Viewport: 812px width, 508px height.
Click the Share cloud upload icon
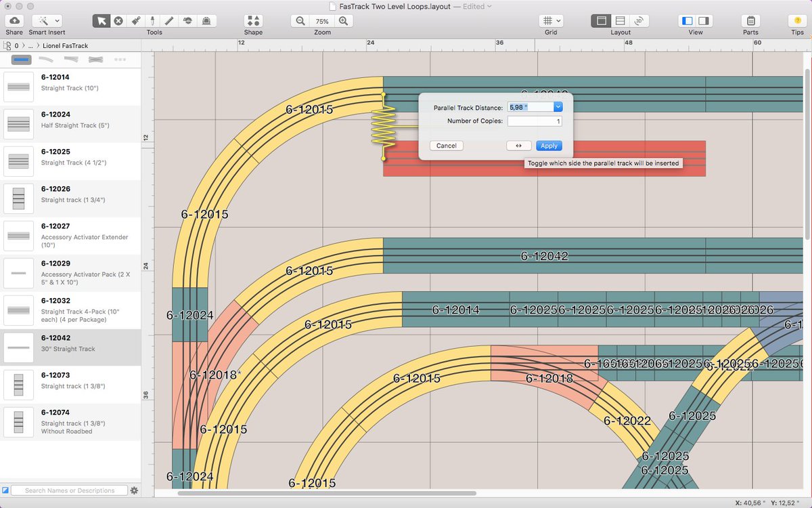pos(14,21)
